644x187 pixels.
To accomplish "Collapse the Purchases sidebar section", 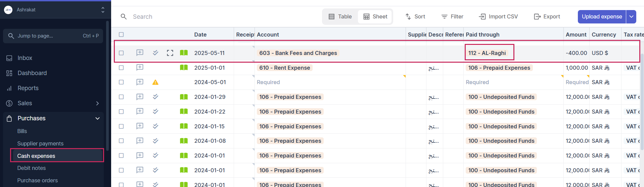I will point(97,118).
